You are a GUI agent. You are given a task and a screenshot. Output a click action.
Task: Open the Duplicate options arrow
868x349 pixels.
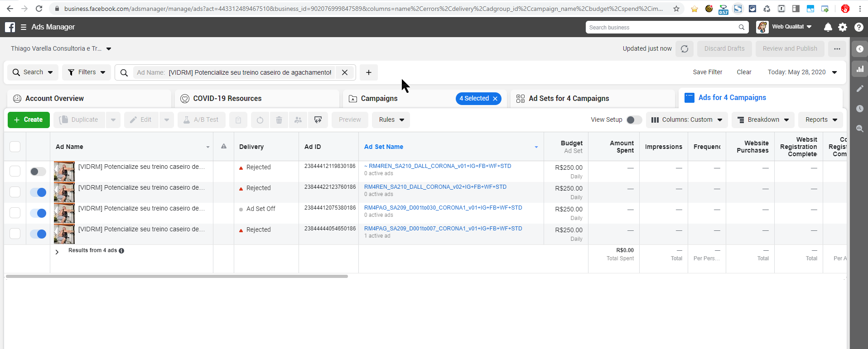[113, 120]
